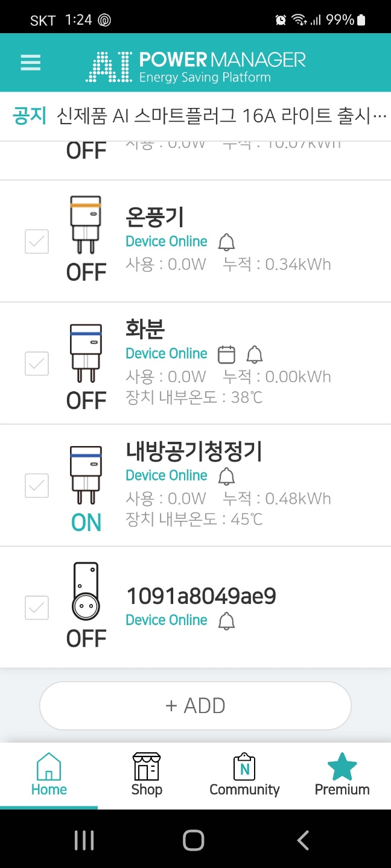This screenshot has width=391, height=868.
Task: Tap the notification bell for 내방공기청정기
Action: coord(226,476)
